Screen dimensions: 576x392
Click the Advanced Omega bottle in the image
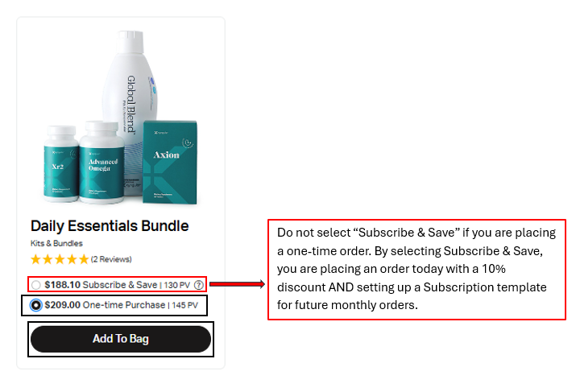coord(102,163)
